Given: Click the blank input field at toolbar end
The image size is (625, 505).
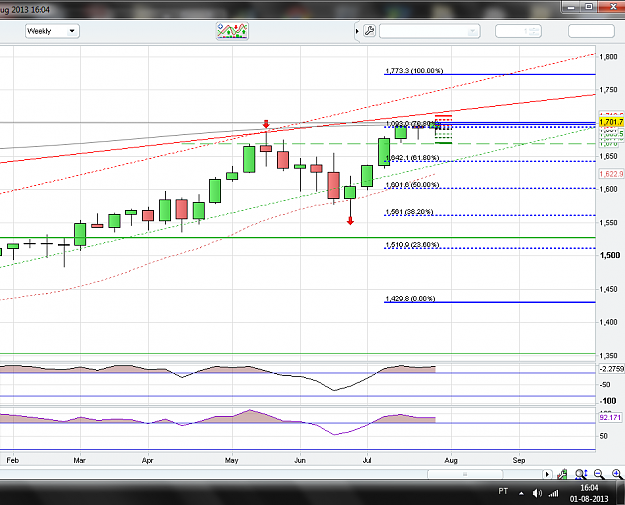Looking at the screenshot, I should click(x=591, y=31).
